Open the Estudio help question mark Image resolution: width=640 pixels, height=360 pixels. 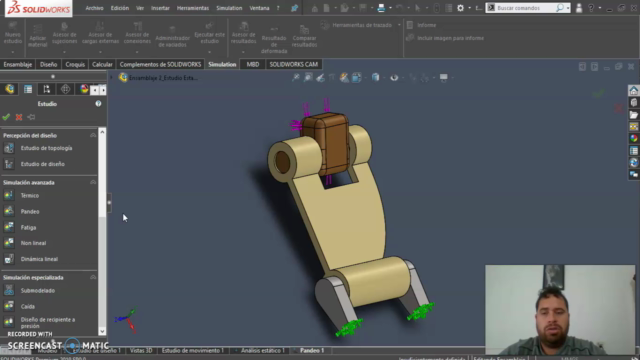pyautogui.click(x=98, y=104)
